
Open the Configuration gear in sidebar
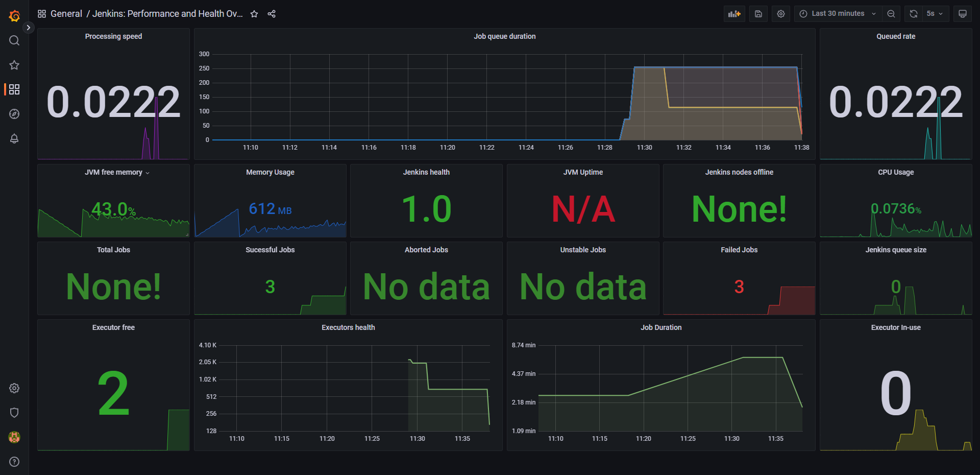point(14,388)
